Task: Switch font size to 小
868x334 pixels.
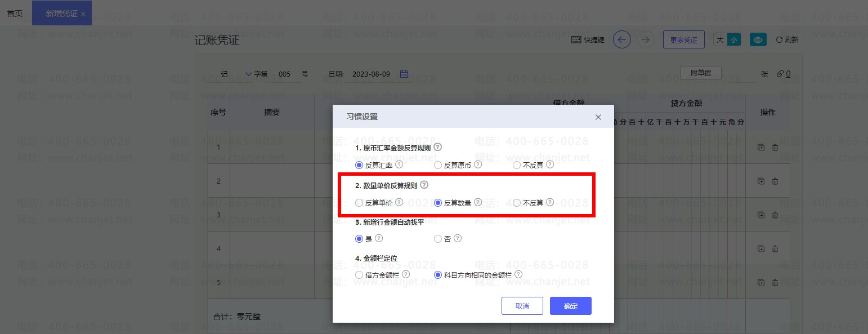Action: pos(733,40)
